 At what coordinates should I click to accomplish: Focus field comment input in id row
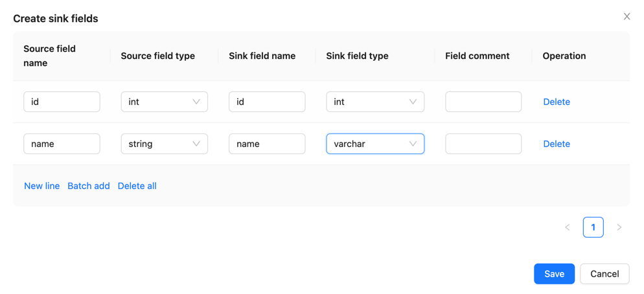coord(483,102)
